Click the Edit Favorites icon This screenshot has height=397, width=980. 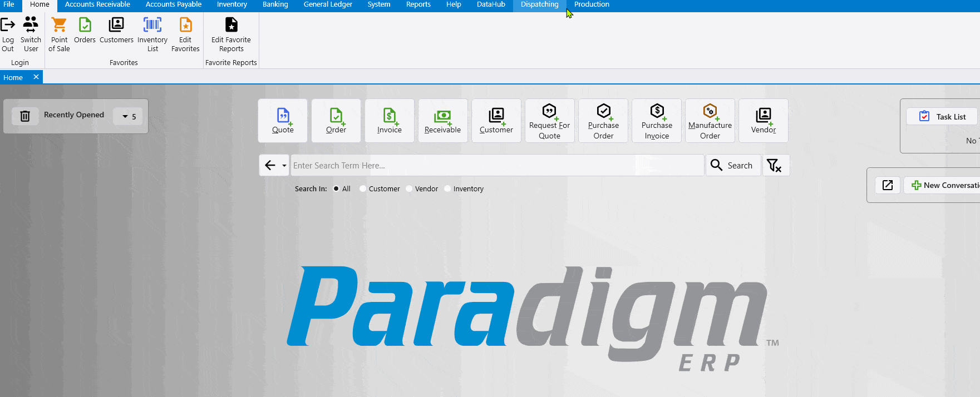(x=185, y=25)
